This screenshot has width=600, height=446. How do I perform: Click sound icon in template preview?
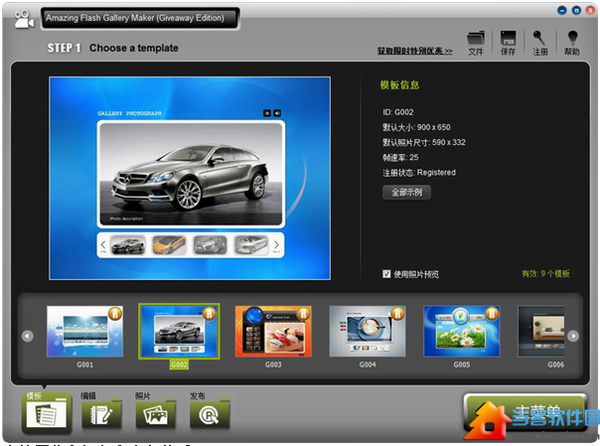pos(277,113)
